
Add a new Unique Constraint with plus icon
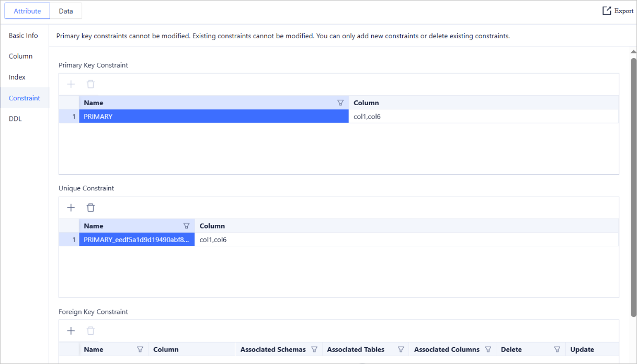71,208
